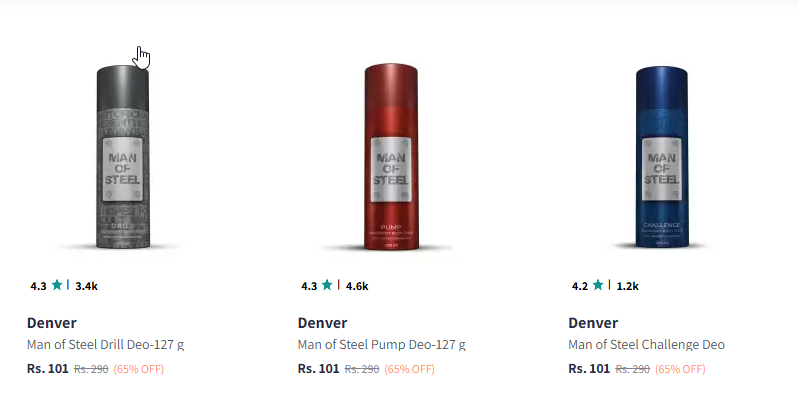Click the Rs. 101 price of Drill Deo
Viewport: 798px width, 414px height.
coord(48,369)
